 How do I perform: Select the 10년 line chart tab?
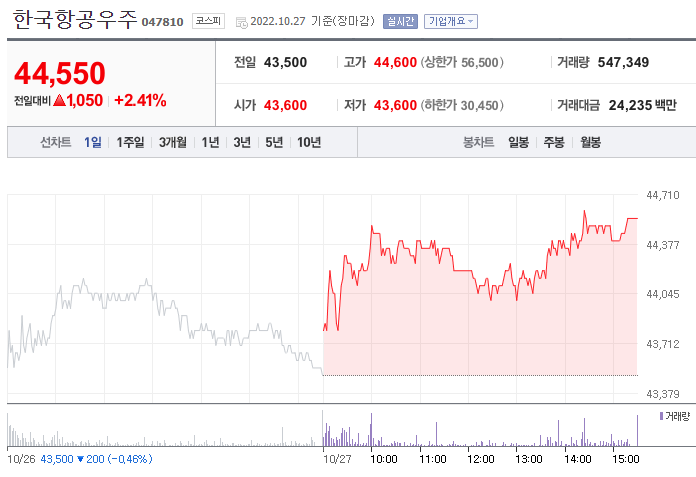click(309, 142)
